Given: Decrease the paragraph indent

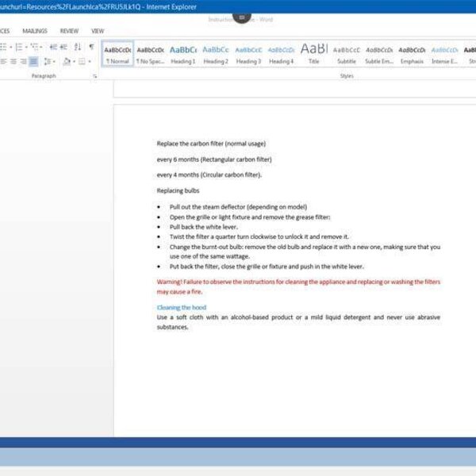Looking at the screenshot, I should pos(53,47).
